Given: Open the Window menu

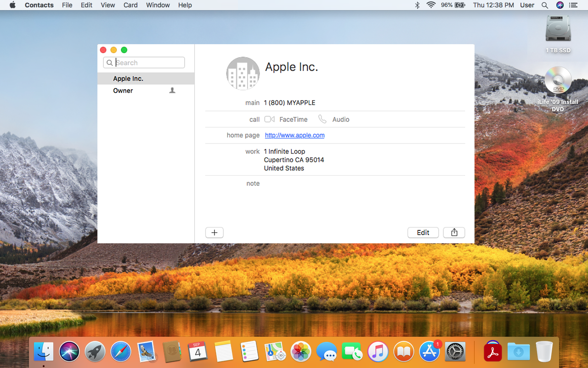Looking at the screenshot, I should 158,5.
